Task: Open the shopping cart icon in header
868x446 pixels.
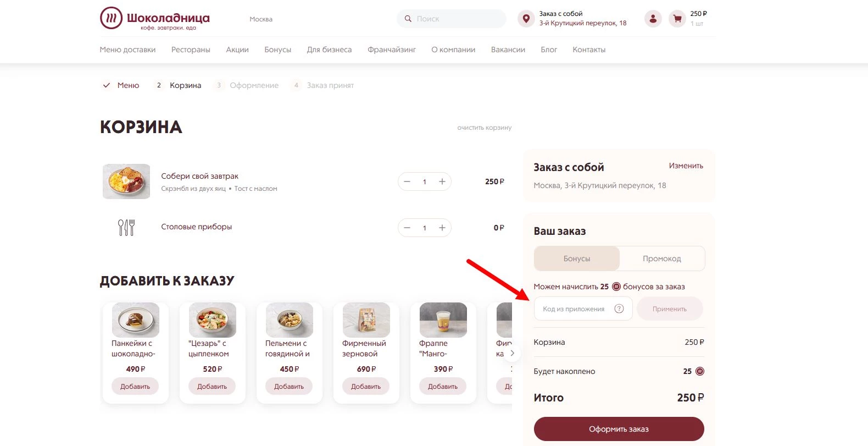Action: point(677,19)
